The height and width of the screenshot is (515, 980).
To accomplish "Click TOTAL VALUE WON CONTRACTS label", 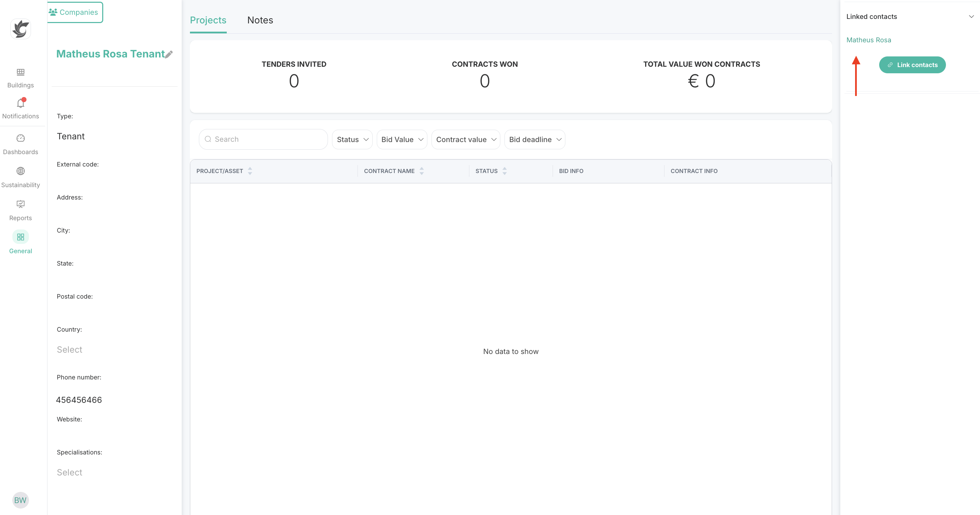I will tap(702, 64).
